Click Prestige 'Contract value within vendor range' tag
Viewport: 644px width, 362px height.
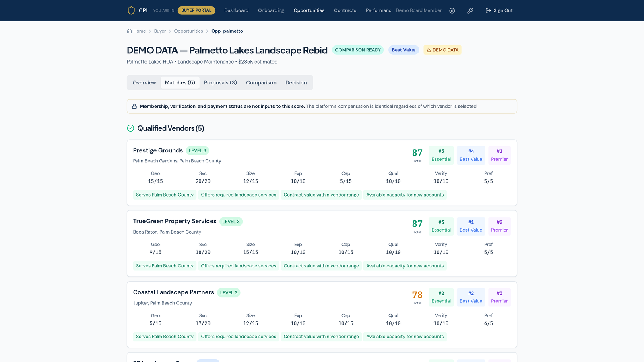point(321,195)
